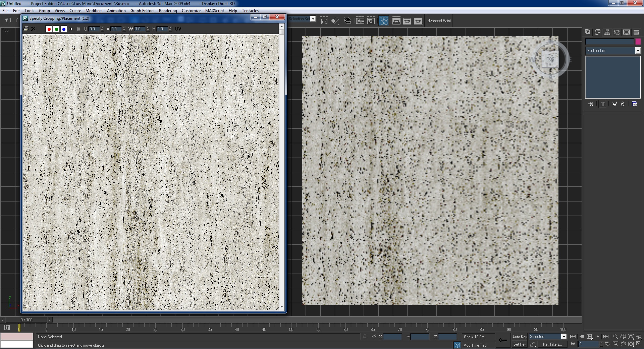
Task: Toggle Show End Result icon
Action: [x=603, y=104]
